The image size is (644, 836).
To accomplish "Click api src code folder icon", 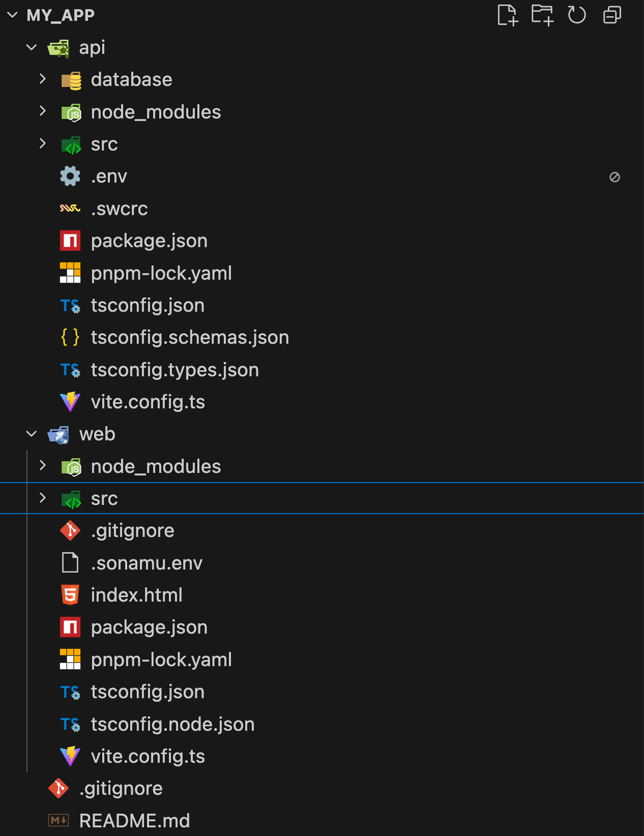I will 71,144.
